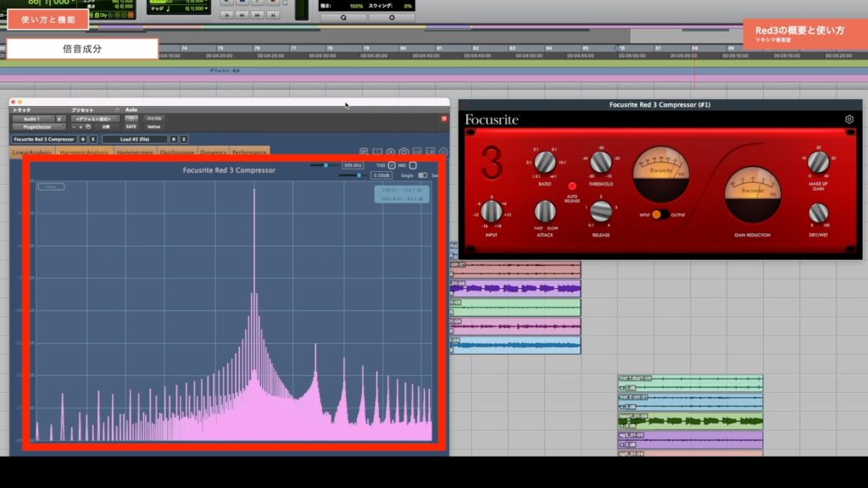
Task: Click the Pro Tools go-to-end transport button
Action: (x=273, y=15)
